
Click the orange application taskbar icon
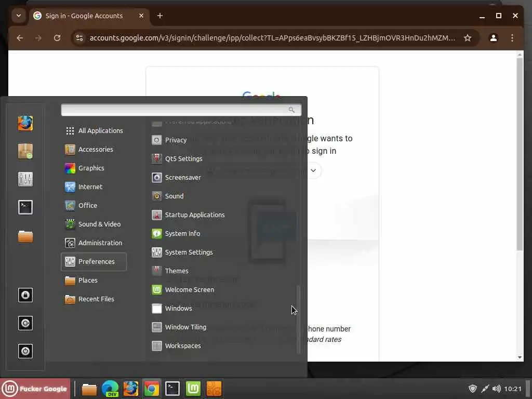pyautogui.click(x=214, y=389)
